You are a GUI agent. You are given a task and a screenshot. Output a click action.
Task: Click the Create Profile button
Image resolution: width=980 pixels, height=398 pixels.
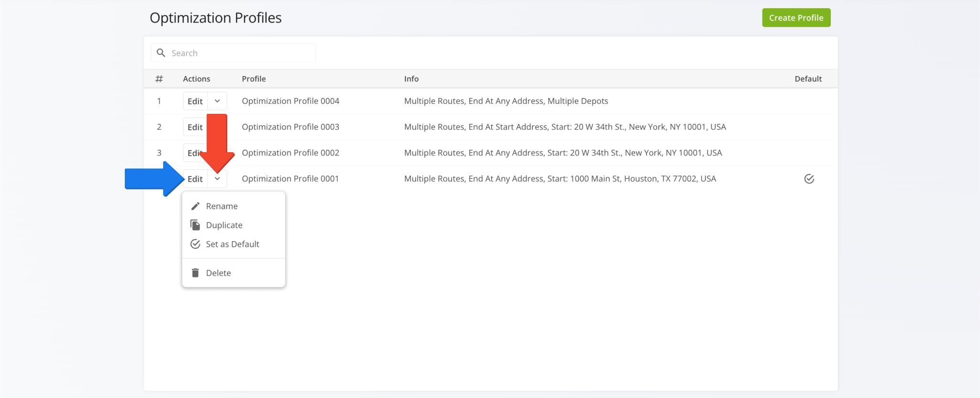796,18
